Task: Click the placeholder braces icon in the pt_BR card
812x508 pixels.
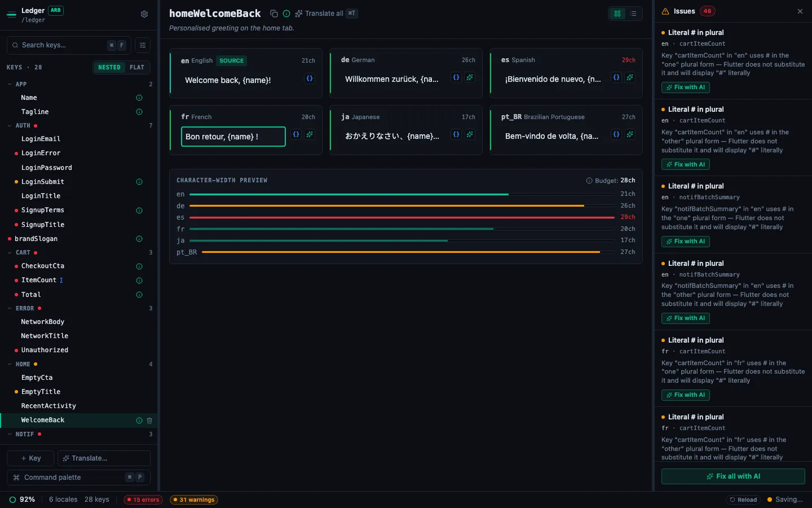Action: [x=616, y=134]
